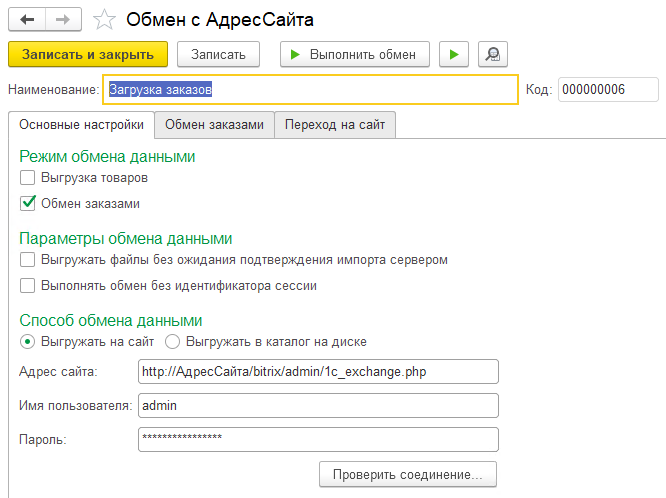This screenshot has height=498, width=666.
Task: Click the "Параметры обмена данными" heading
Action: click(126, 238)
